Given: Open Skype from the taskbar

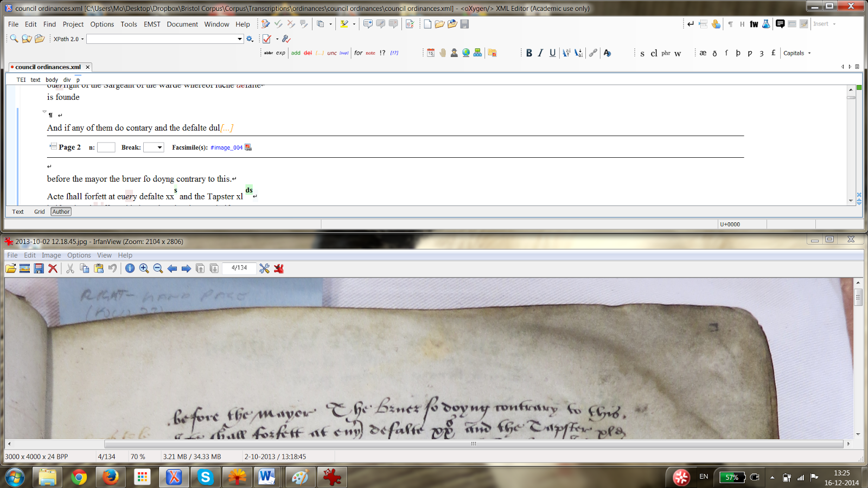Looking at the screenshot, I should point(205,477).
